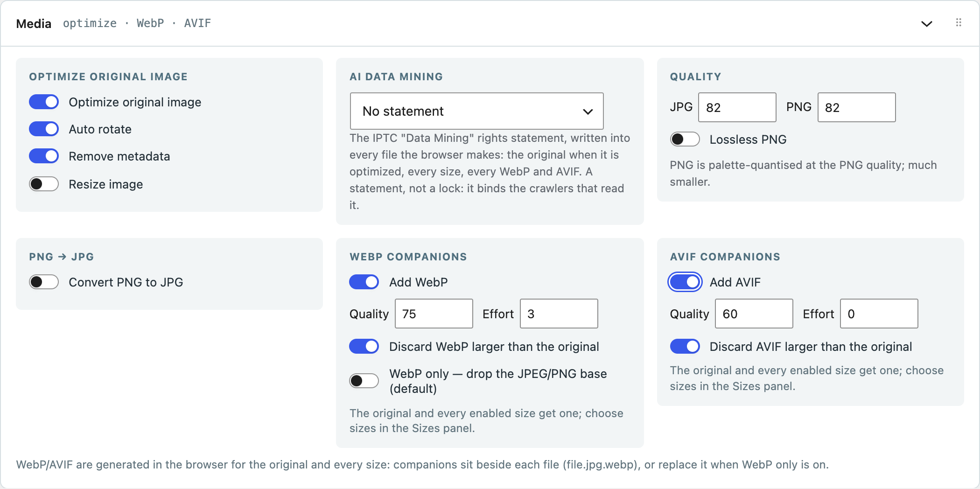The height and width of the screenshot is (489, 980).
Task: Click the Media panel title
Action: pyautogui.click(x=34, y=24)
